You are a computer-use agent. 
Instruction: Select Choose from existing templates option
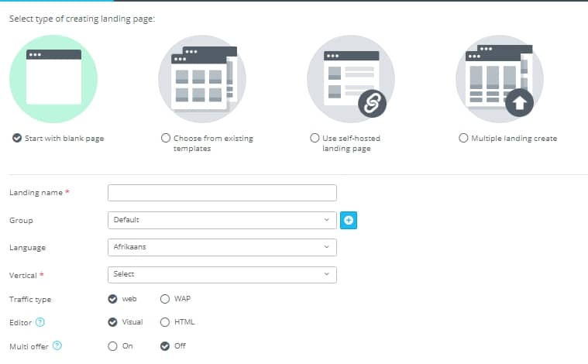tap(165, 138)
